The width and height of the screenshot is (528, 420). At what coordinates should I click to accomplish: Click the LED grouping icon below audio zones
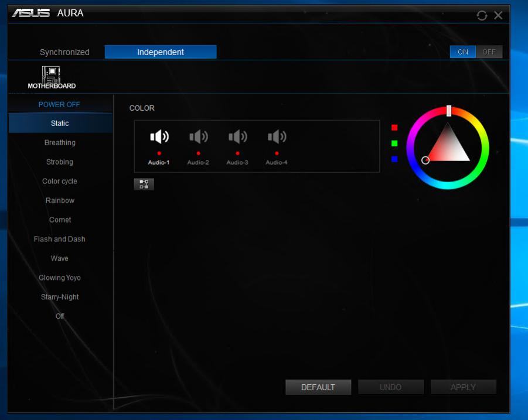144,184
